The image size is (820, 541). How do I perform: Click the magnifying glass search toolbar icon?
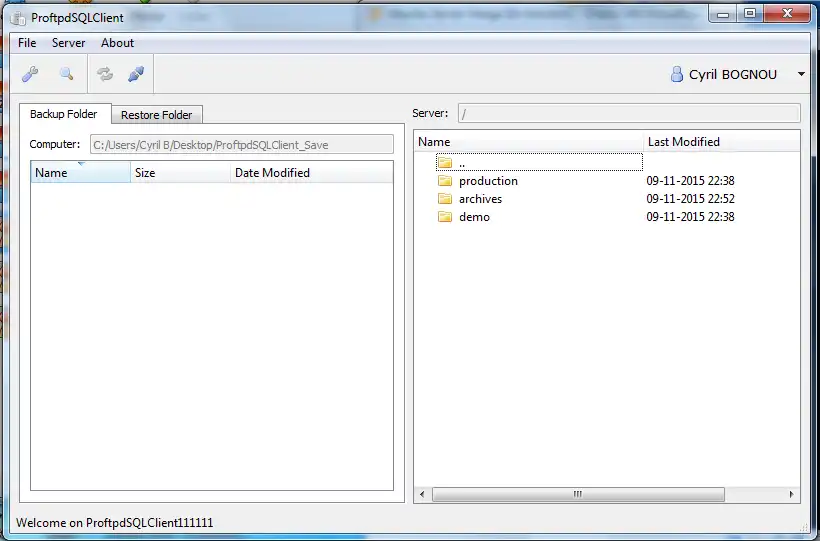coord(66,74)
